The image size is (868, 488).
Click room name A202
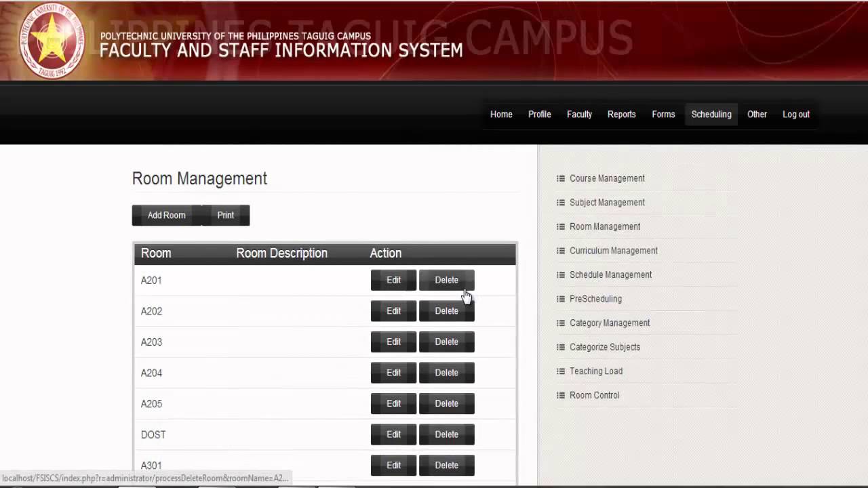[151, 311]
